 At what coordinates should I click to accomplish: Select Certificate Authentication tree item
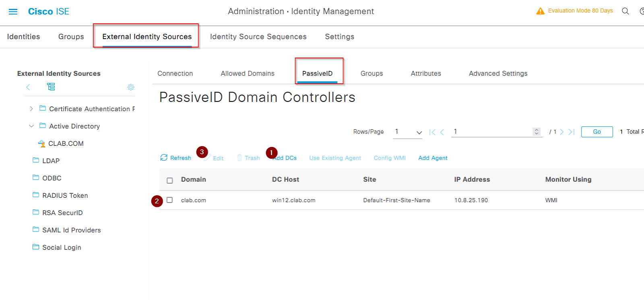coord(92,109)
